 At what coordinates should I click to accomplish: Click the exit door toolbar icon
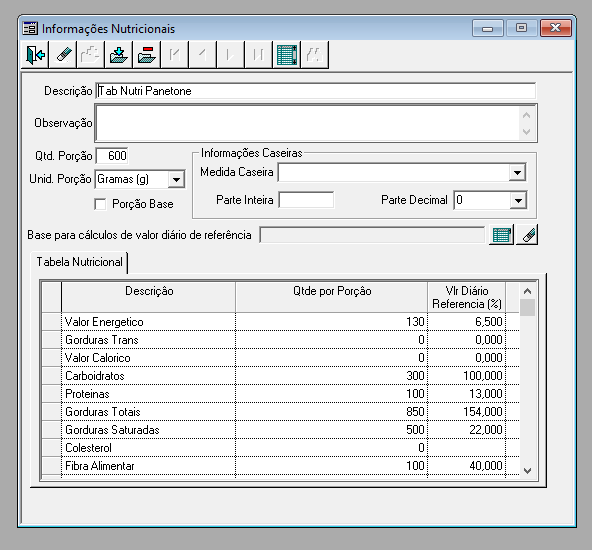click(x=35, y=55)
